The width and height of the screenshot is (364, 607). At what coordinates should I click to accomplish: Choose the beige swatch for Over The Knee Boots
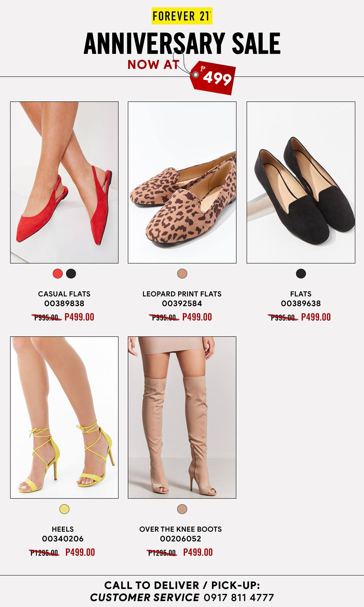click(x=182, y=509)
